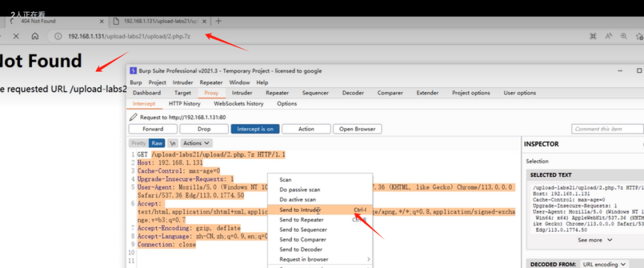Select Send to Comparer in context menu

pos(320,239)
